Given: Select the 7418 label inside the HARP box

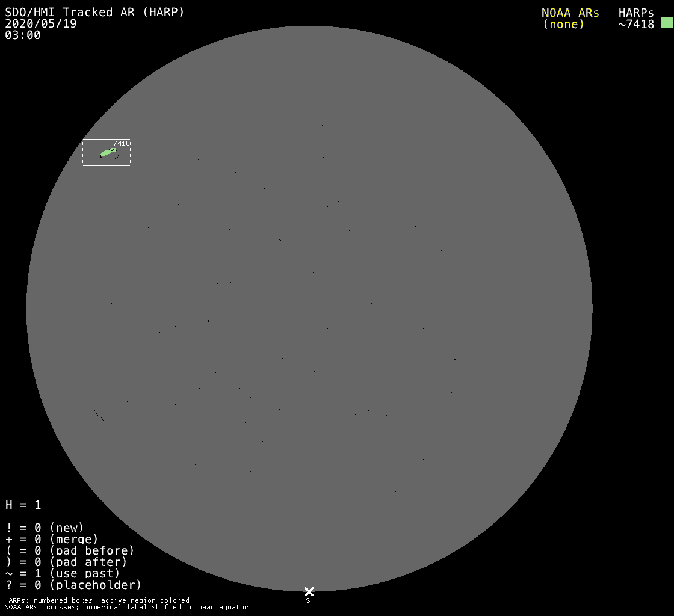Looking at the screenshot, I should click(x=121, y=143).
